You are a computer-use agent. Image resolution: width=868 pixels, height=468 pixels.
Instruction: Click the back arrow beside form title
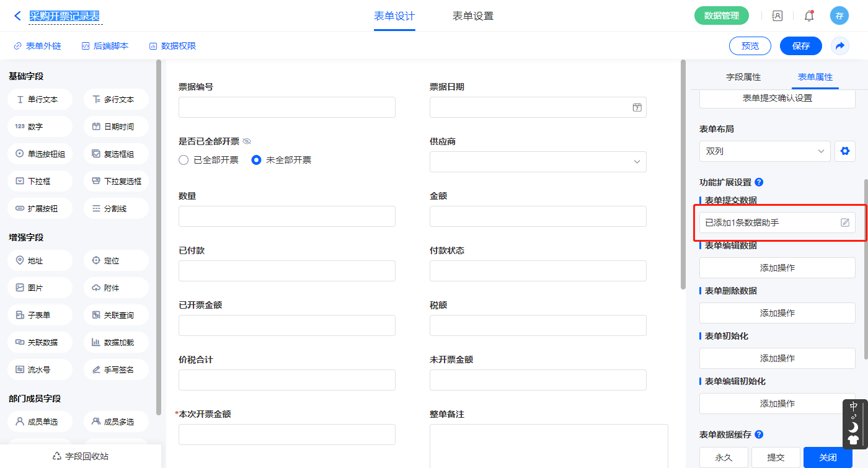coord(17,16)
